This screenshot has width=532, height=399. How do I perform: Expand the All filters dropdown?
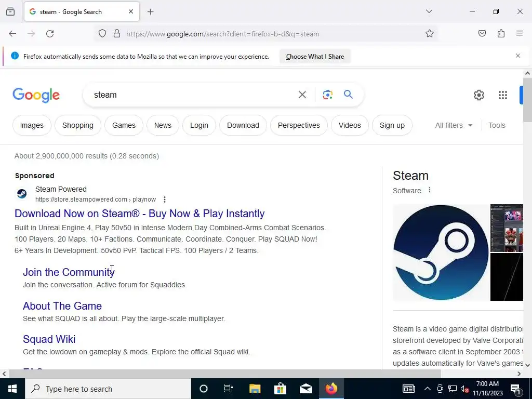point(454,125)
